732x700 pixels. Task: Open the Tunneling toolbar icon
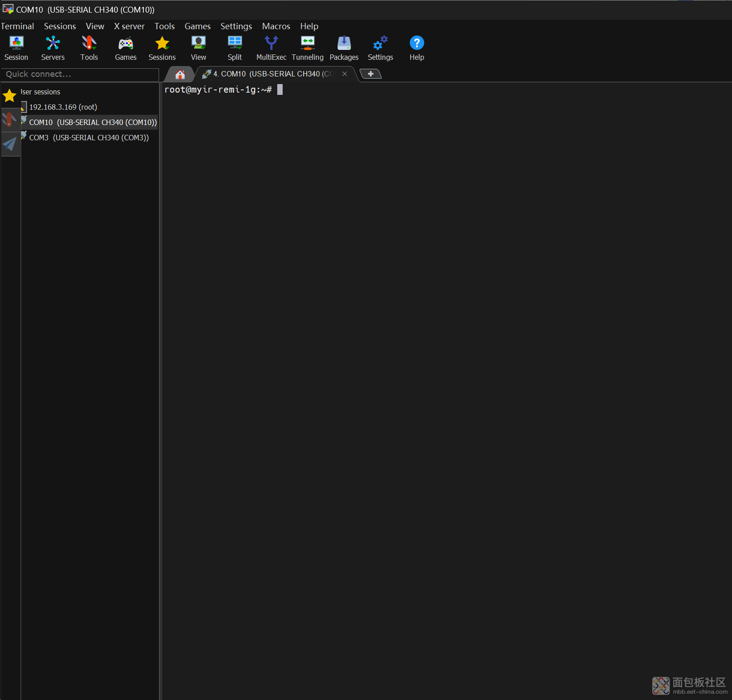(307, 48)
